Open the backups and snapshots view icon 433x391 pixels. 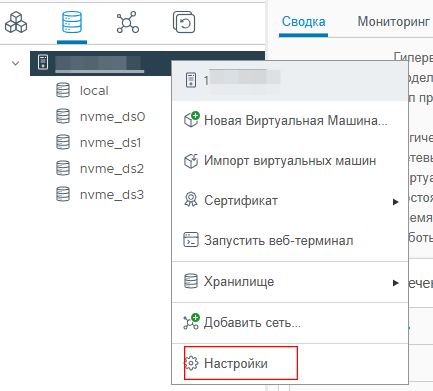point(184,22)
